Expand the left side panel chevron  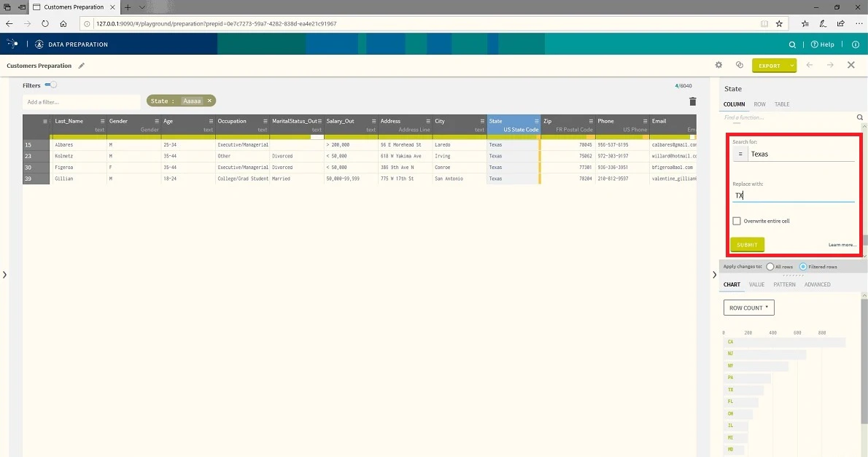pyautogui.click(x=4, y=275)
